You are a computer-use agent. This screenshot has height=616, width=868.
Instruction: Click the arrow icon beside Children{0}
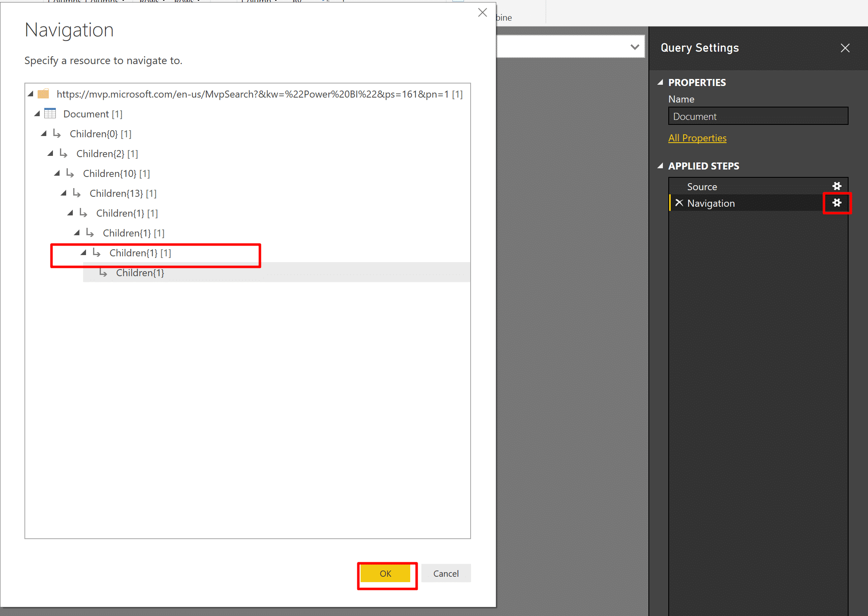(57, 134)
